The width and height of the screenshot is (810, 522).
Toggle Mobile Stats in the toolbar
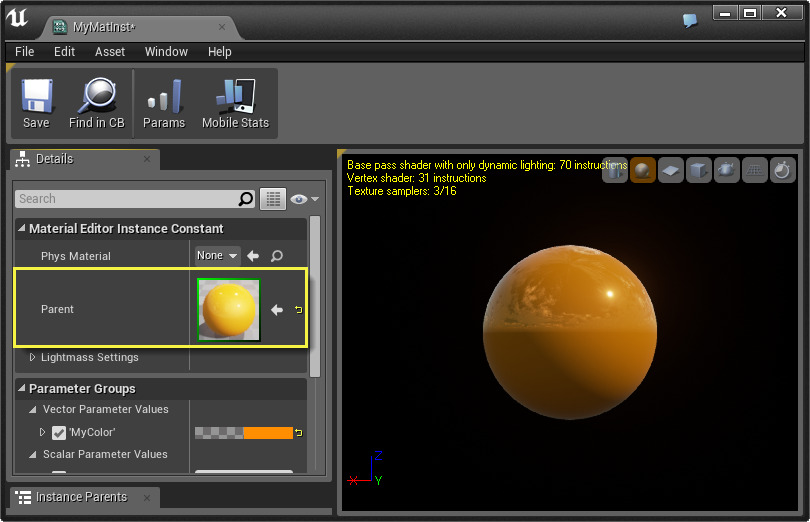pos(235,103)
